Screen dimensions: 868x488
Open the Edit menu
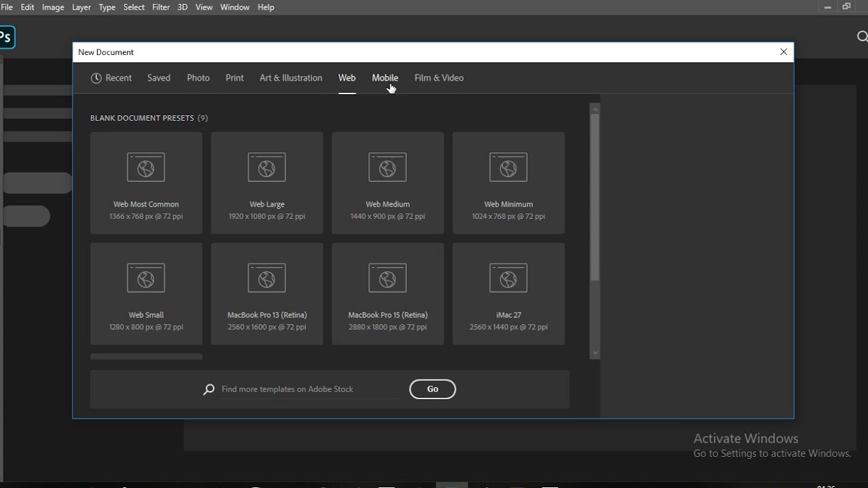tap(27, 7)
